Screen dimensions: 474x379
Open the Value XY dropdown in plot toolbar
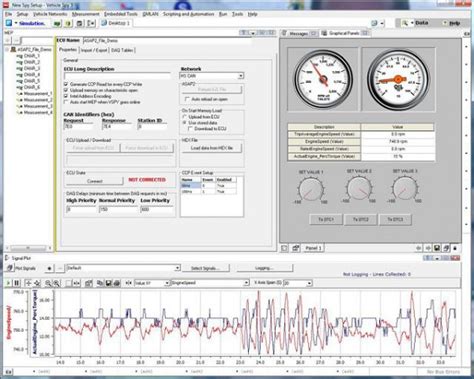click(167, 283)
